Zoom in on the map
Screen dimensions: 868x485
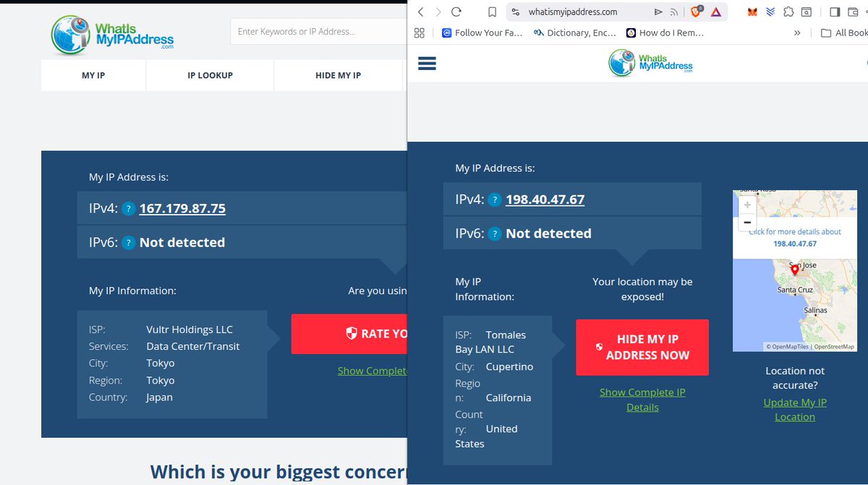pos(747,205)
